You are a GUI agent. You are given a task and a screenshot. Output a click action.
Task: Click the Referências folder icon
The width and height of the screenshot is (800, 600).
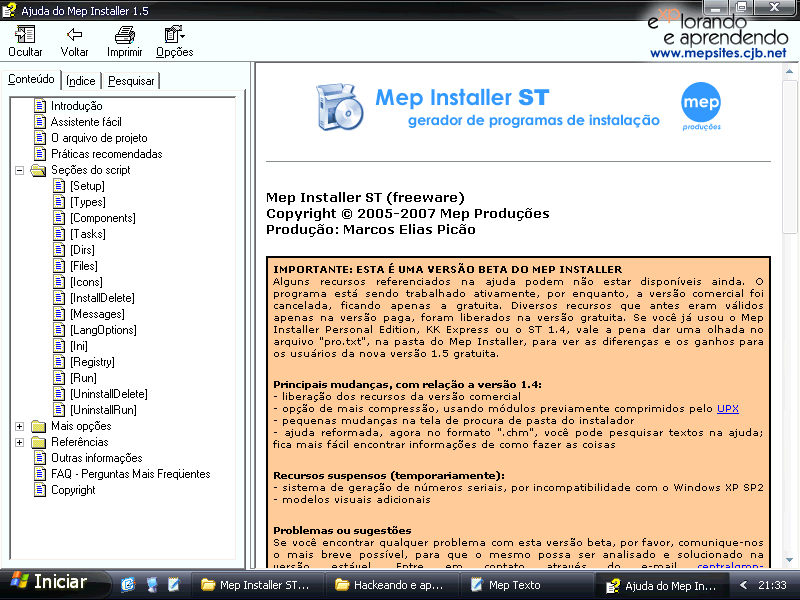pyautogui.click(x=38, y=442)
